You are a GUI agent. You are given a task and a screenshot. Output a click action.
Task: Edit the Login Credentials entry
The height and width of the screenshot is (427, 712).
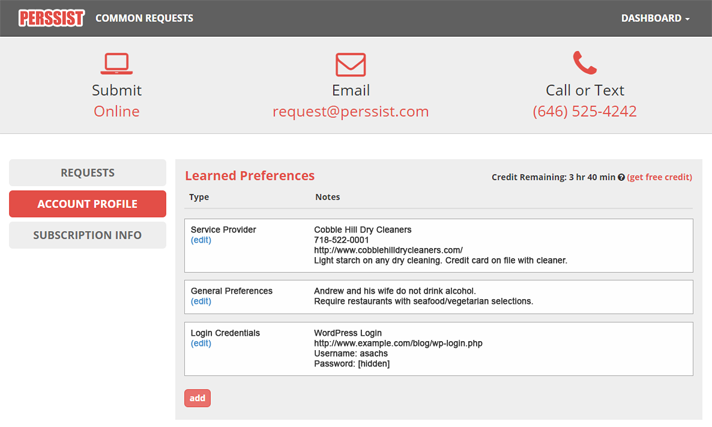pyautogui.click(x=201, y=343)
